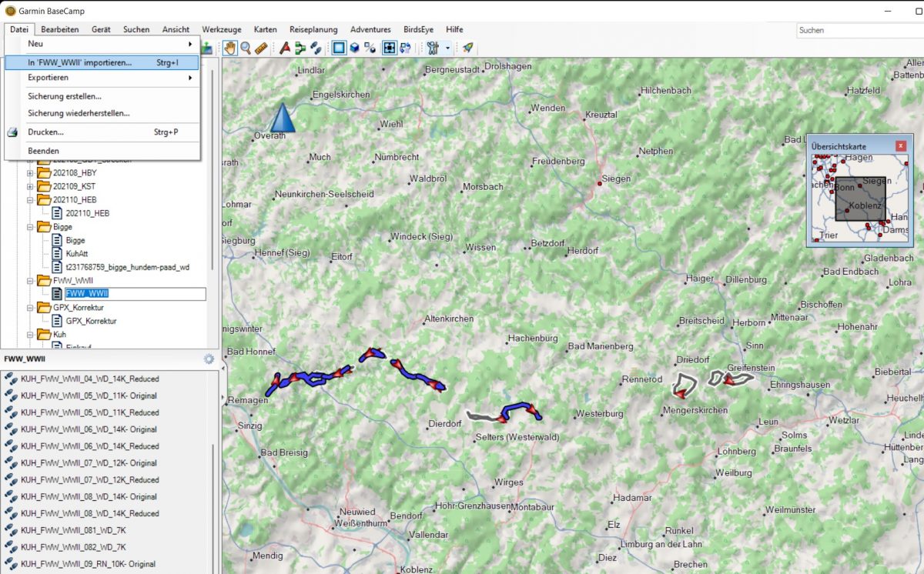Switch to 2D map view
The image size is (924, 574).
[339, 48]
